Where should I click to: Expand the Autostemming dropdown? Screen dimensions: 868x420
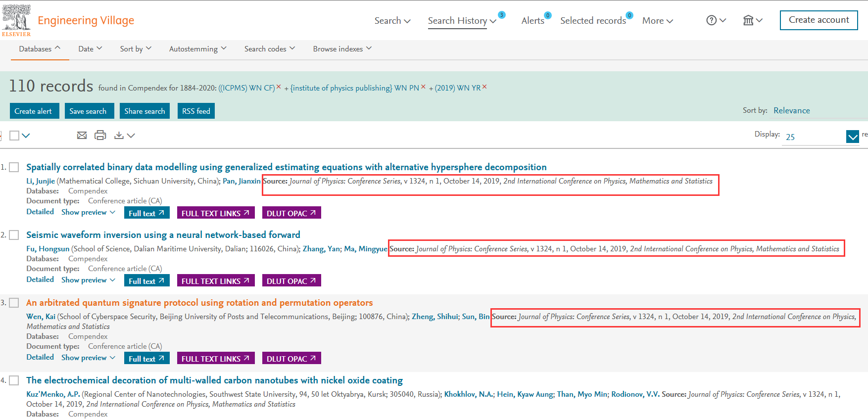click(x=198, y=48)
